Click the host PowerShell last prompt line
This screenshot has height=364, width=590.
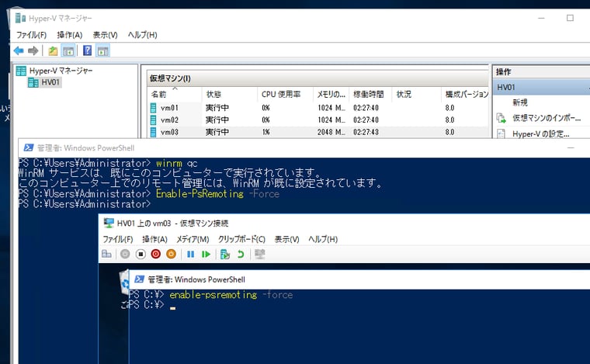[x=85, y=204]
